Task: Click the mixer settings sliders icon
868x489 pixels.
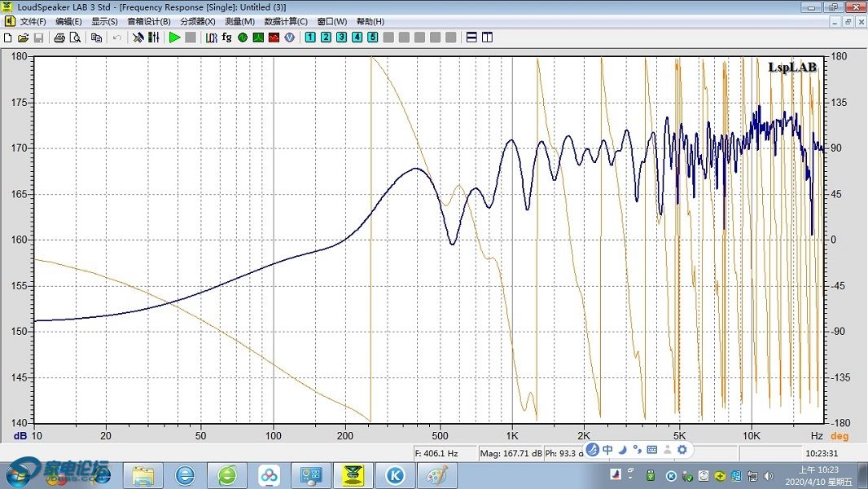Action: 153,37
